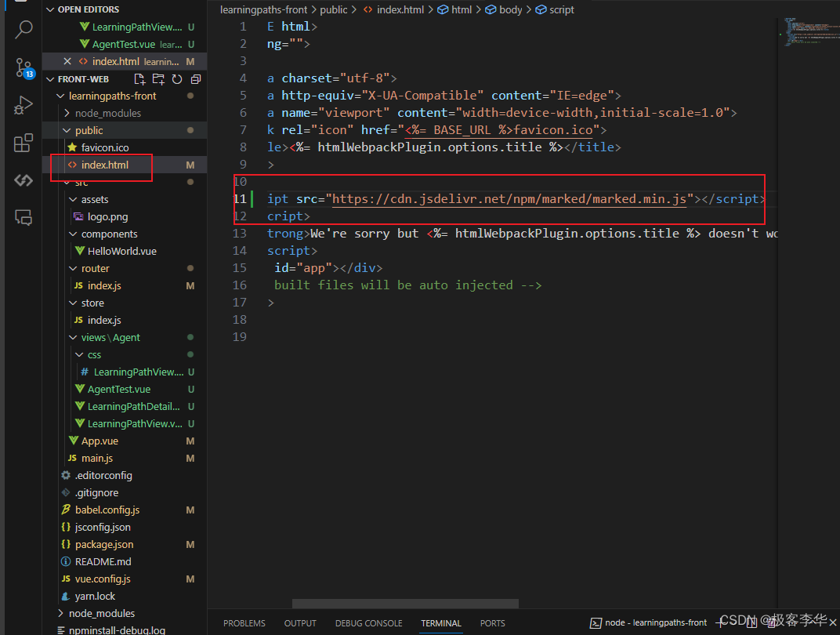
Task: Open LearningPathView.v... file in tree
Action: (135, 423)
